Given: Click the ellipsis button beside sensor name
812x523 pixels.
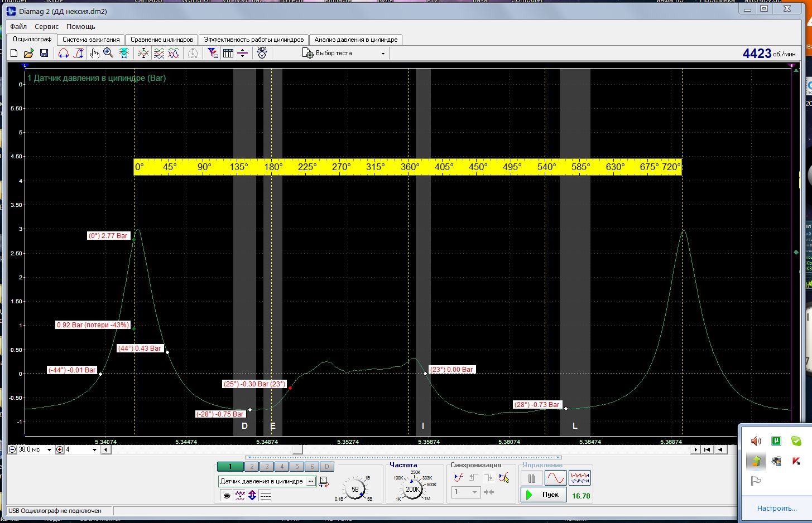Looking at the screenshot, I should pyautogui.click(x=311, y=481).
